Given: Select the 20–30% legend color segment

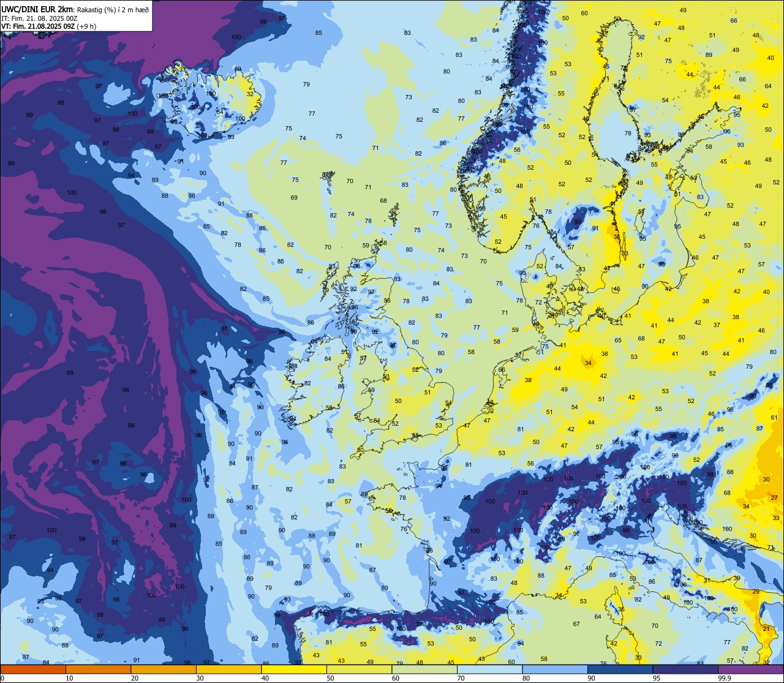Looking at the screenshot, I should coord(164,670).
